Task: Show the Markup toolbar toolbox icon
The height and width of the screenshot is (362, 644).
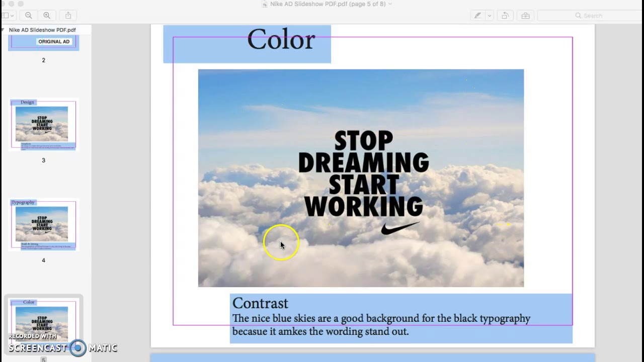Action: point(525,16)
